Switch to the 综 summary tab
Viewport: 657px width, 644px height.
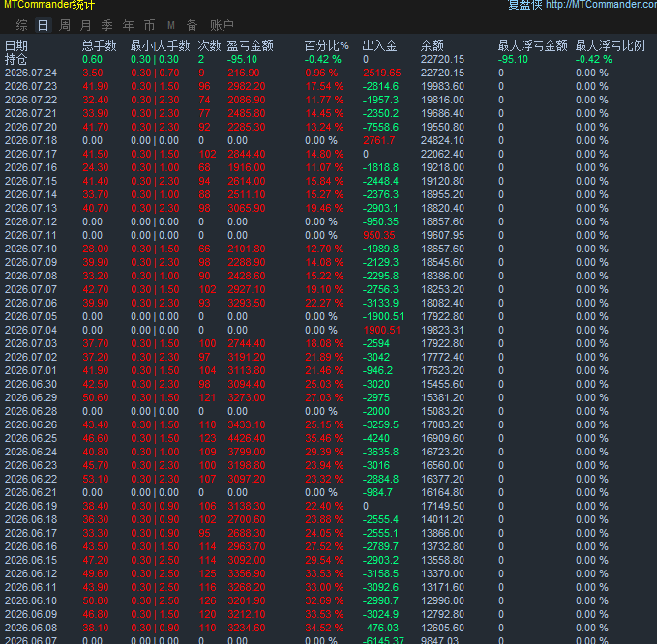pos(21,25)
